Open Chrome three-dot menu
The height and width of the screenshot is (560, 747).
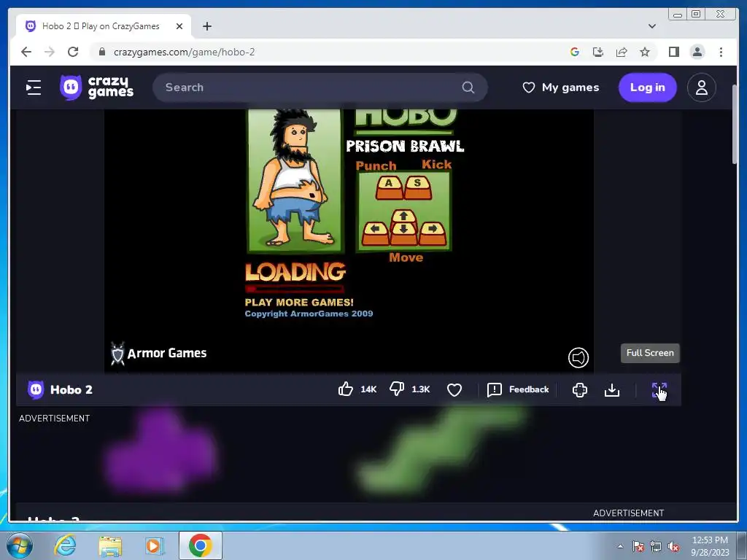point(721,52)
